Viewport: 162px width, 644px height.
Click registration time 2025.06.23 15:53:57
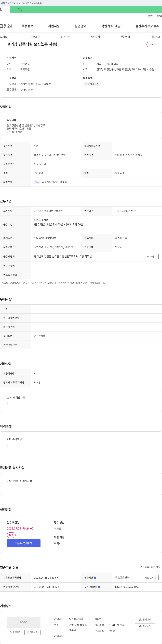(46, 578)
